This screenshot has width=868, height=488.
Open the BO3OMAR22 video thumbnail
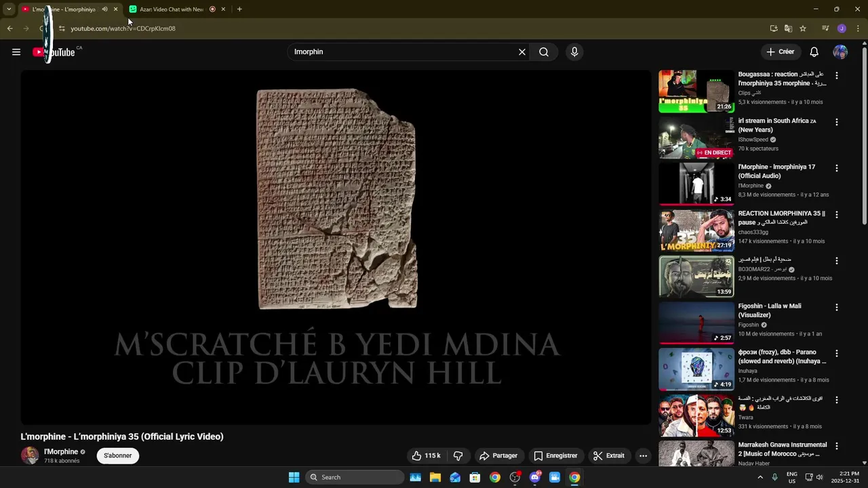tap(696, 277)
